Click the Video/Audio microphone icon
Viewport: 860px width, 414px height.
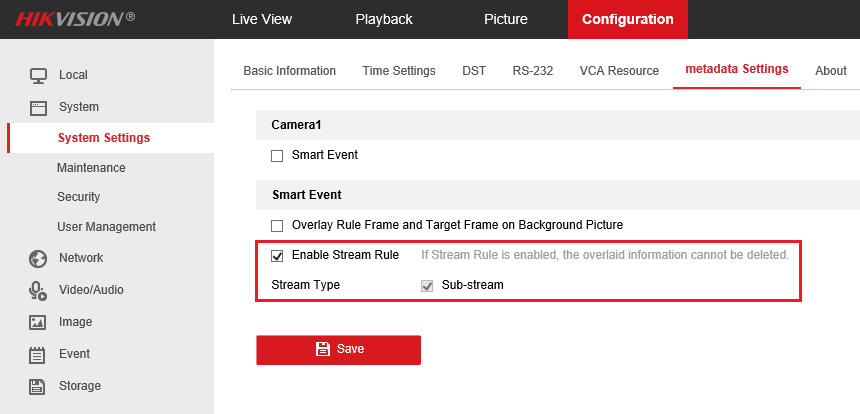coord(38,290)
